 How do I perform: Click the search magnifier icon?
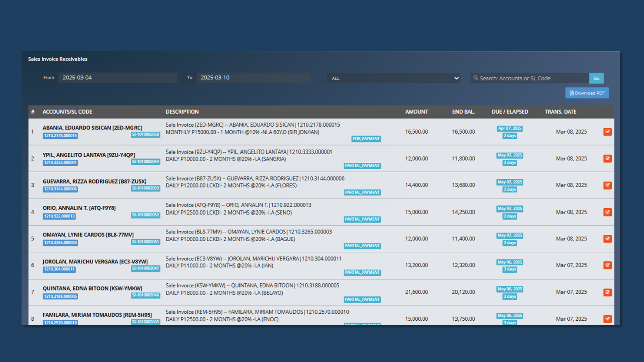(x=475, y=78)
